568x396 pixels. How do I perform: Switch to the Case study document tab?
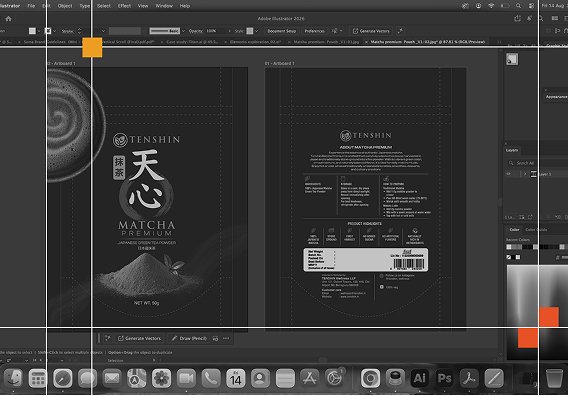[x=192, y=42]
